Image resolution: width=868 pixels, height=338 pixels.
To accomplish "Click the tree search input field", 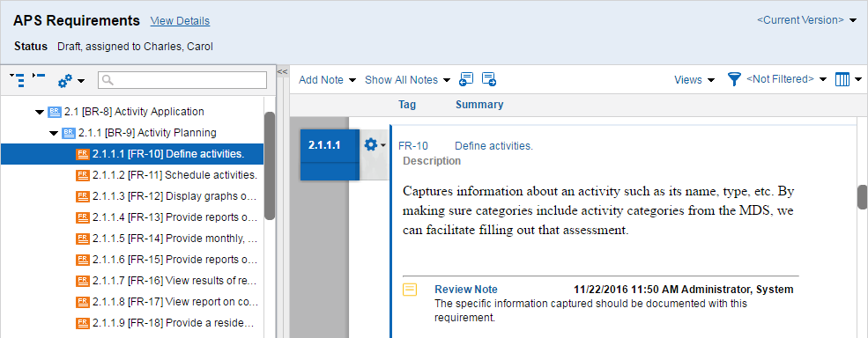I will click(182, 80).
